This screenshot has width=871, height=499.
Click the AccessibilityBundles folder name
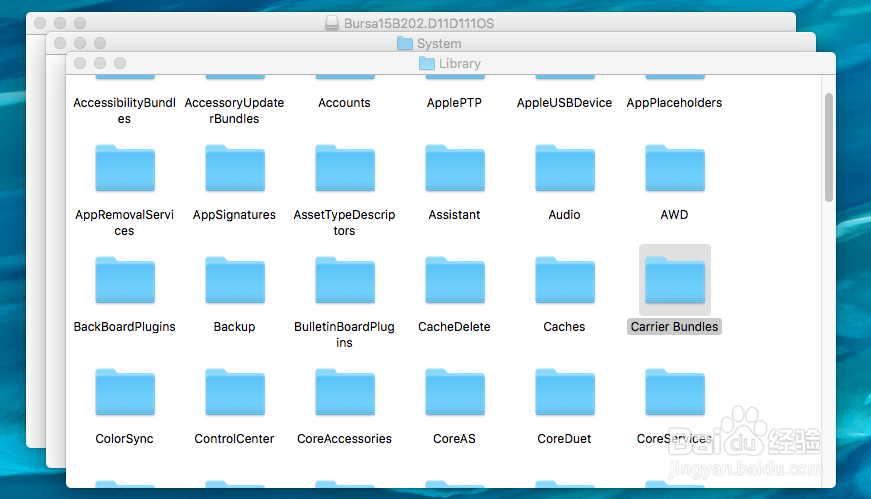coord(124,111)
